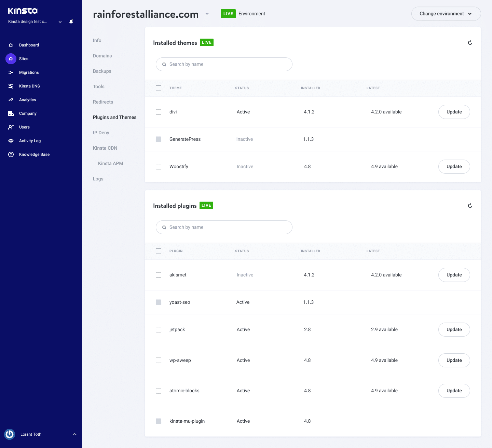Screen dimensions: 492x448
Task: Click the LIVE environment badge in header
Action: click(228, 14)
